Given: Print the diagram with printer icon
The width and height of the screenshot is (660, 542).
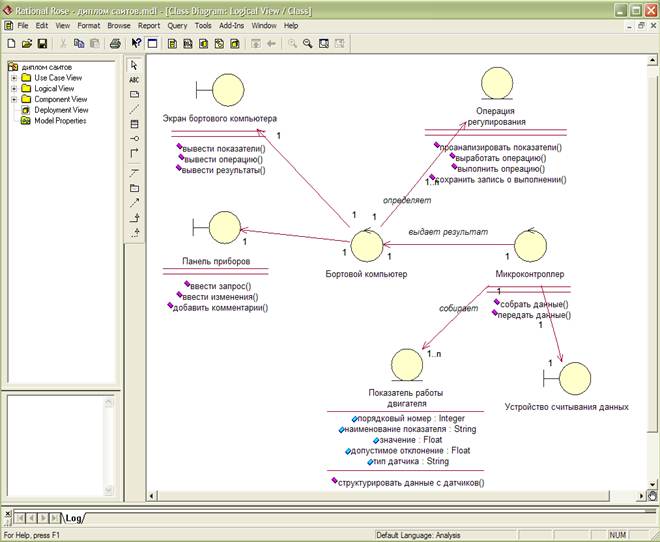Looking at the screenshot, I should click(115, 43).
